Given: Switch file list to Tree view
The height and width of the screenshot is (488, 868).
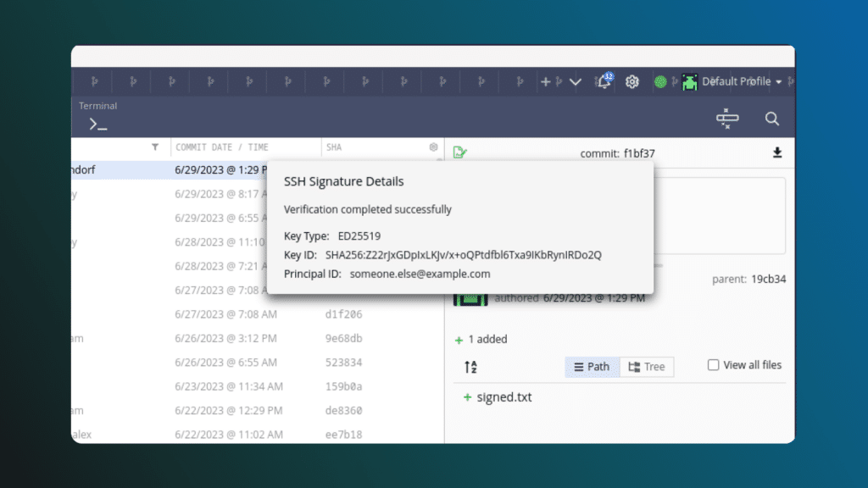Looking at the screenshot, I should pos(647,367).
